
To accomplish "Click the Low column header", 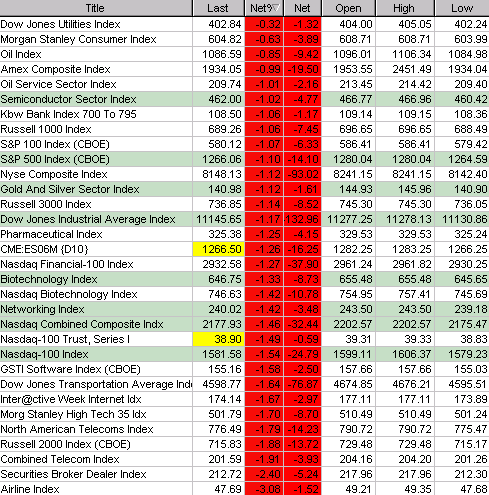I will (462, 8).
